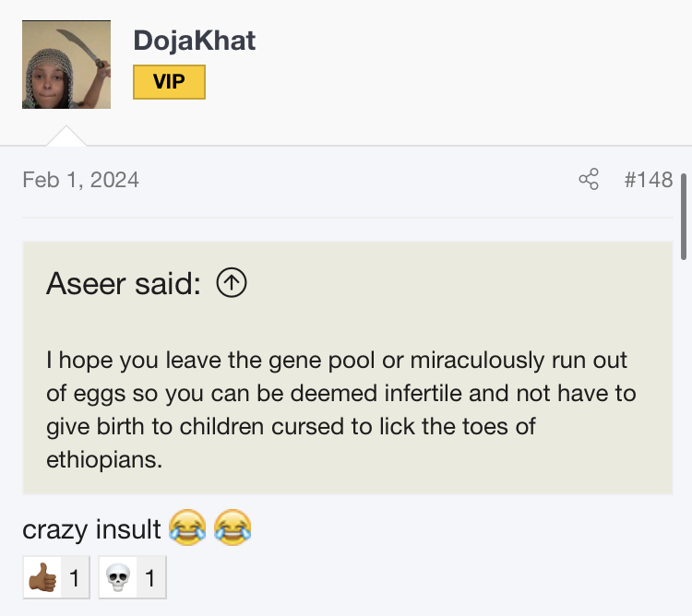Image resolution: width=692 pixels, height=616 pixels.
Task: Click the share icon beside post number
Action: pyautogui.click(x=588, y=179)
